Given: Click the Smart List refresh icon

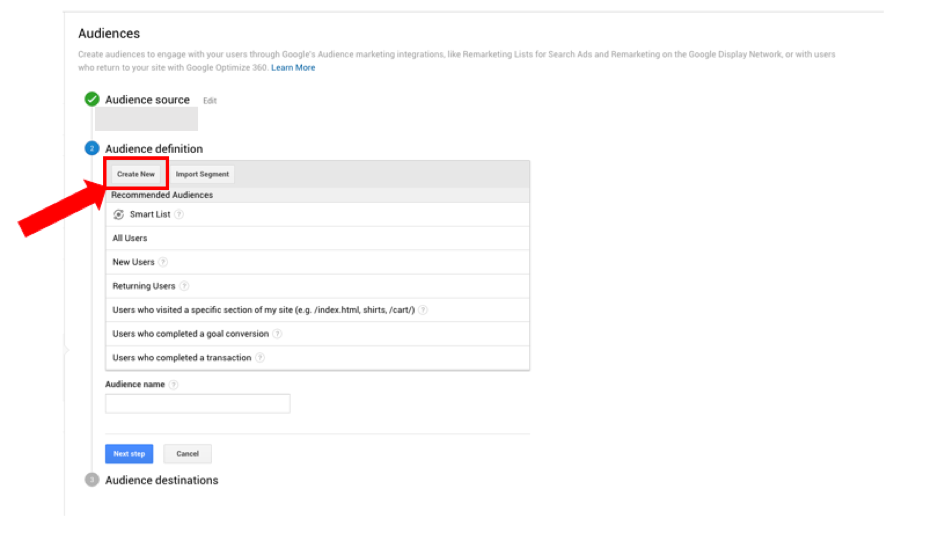Looking at the screenshot, I should pos(119,215).
